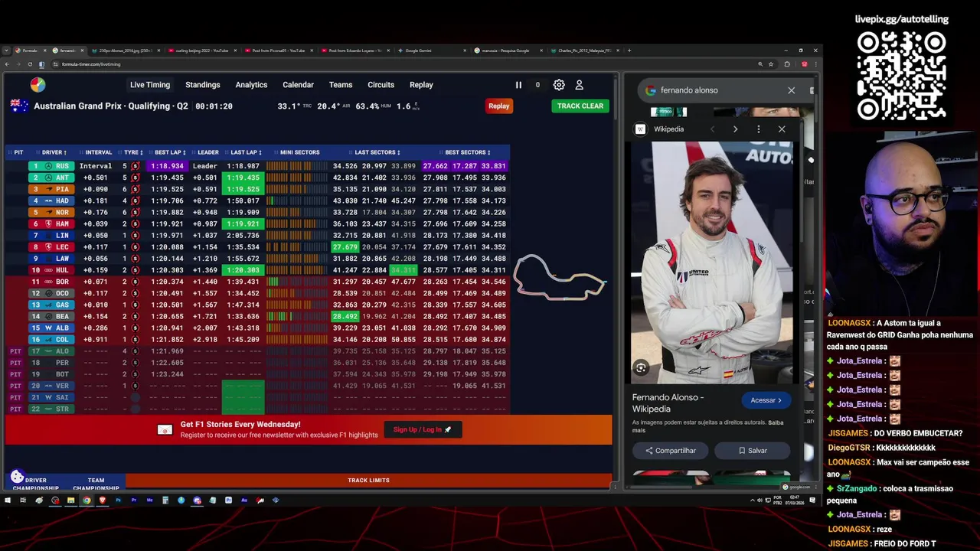Go to next image with right arrow
This screenshot has width=980, height=551.
735,129
